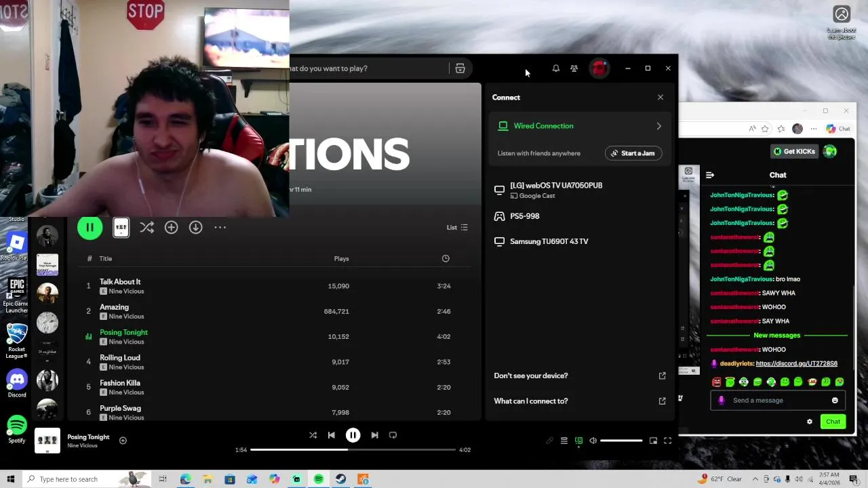This screenshot has height=488, width=868.
Task: Connect to the LG webOS TV UA7050PUB
Action: [579, 190]
